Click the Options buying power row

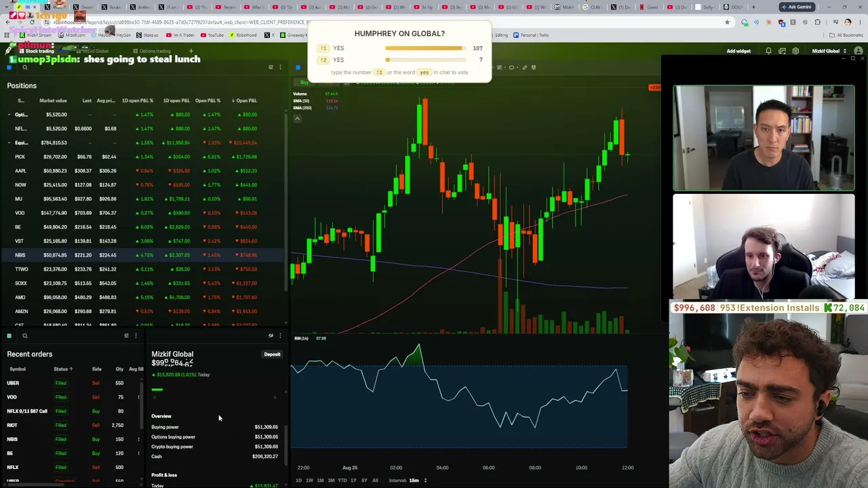(214, 437)
